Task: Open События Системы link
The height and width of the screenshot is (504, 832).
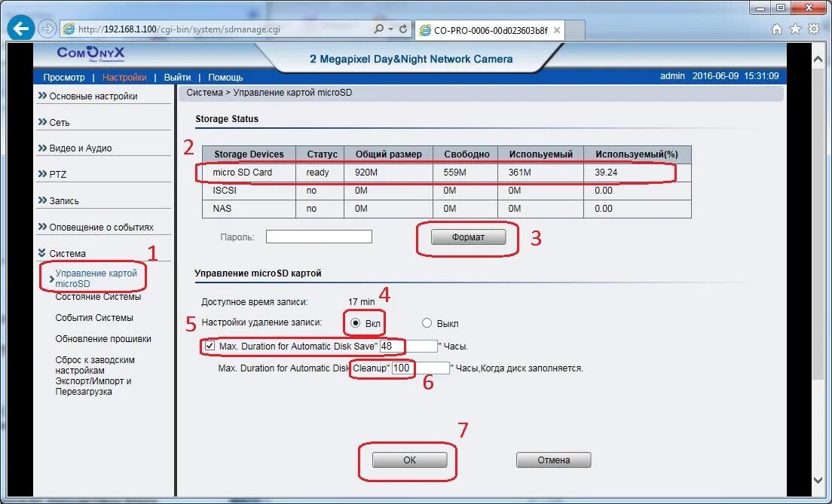Action: (x=94, y=318)
